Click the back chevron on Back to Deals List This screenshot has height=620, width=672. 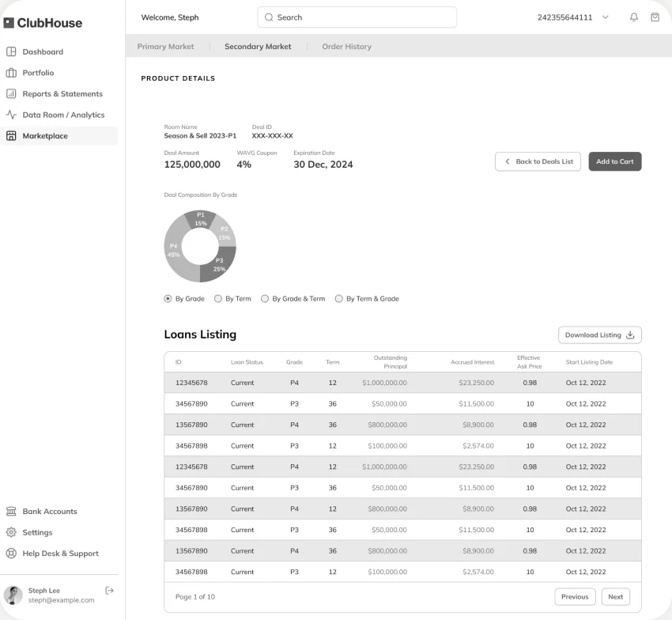click(x=508, y=161)
